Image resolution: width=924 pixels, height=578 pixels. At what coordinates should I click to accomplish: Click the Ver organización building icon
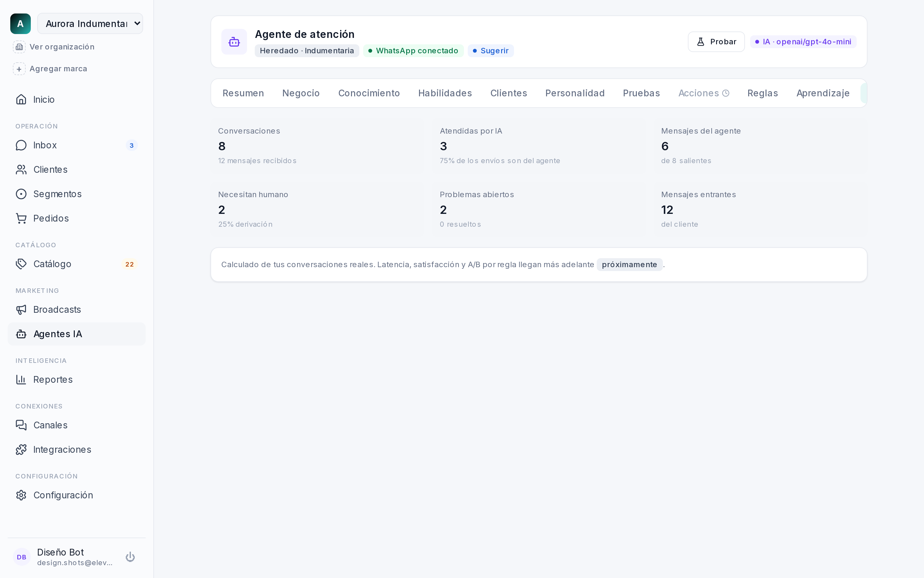click(x=19, y=47)
